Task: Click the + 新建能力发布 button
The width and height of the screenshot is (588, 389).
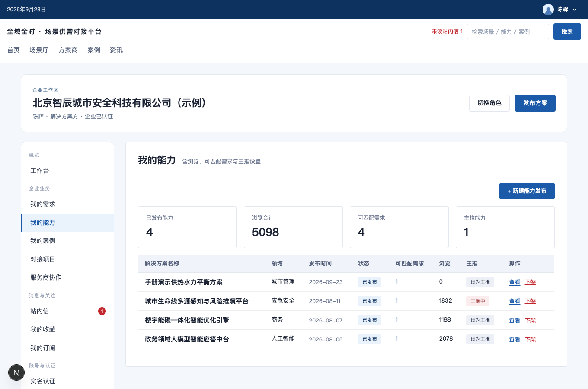Action: click(527, 191)
